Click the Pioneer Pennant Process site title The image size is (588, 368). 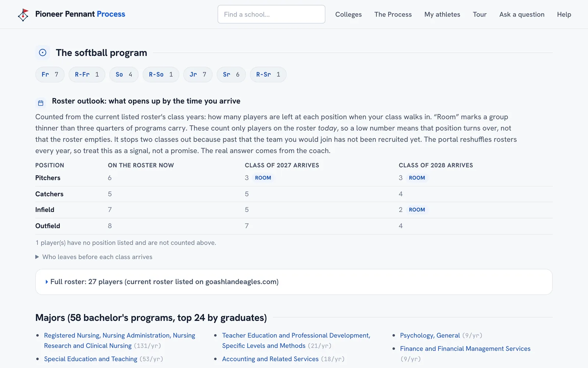tap(80, 14)
